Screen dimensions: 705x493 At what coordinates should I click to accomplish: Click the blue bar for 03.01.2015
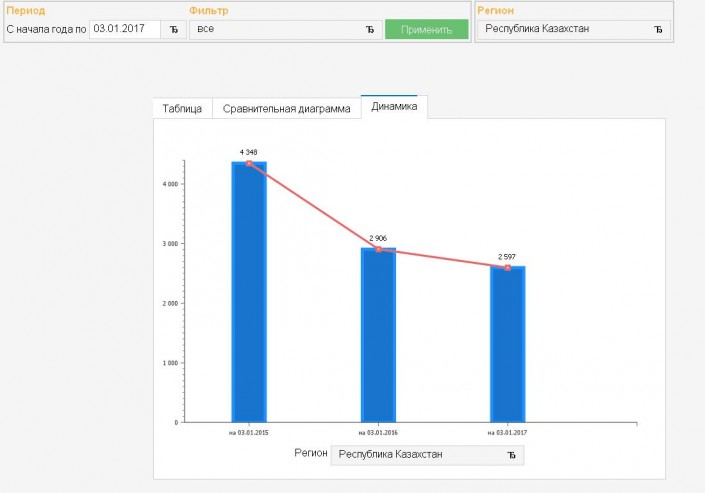point(249,300)
